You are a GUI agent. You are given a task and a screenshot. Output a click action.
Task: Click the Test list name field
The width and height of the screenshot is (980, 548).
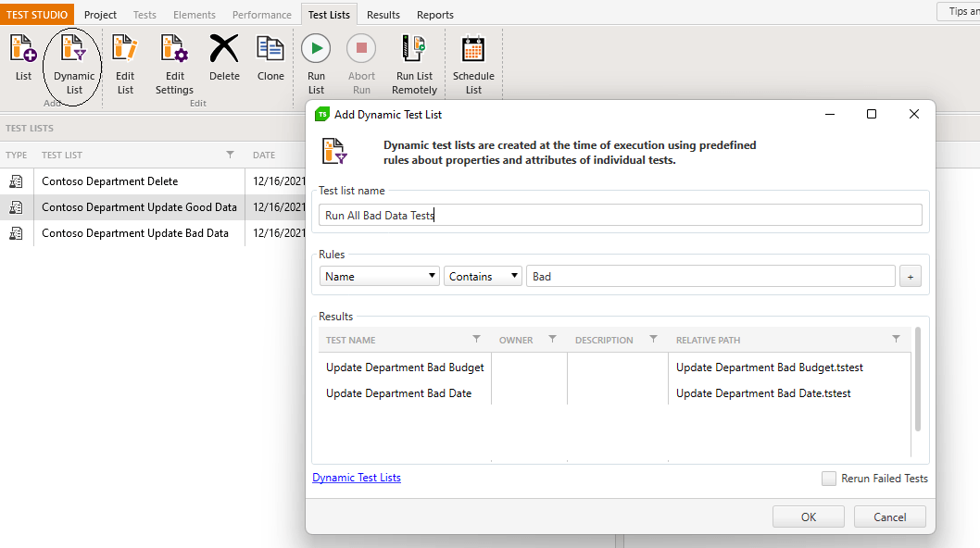click(x=620, y=215)
